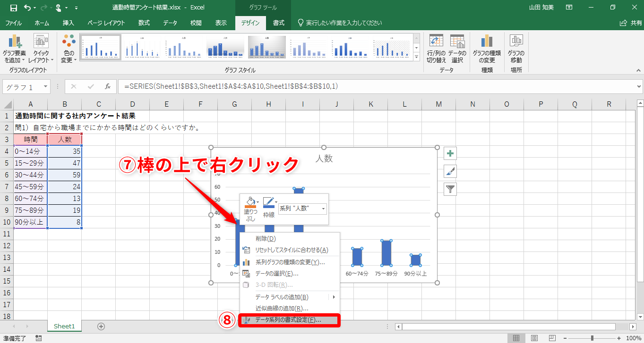Open Outline dropdown arrow in mini toolbar
The width and height of the screenshot is (644, 343).
pyautogui.click(x=276, y=202)
